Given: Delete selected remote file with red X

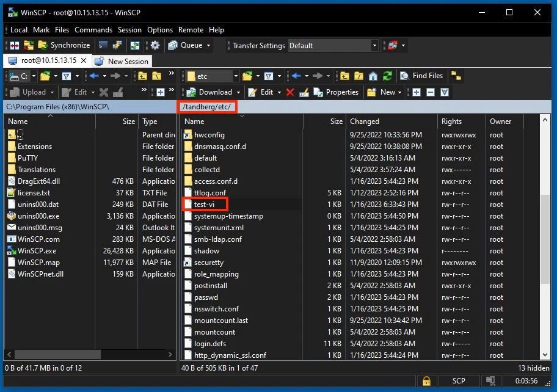Looking at the screenshot, I should [291, 92].
